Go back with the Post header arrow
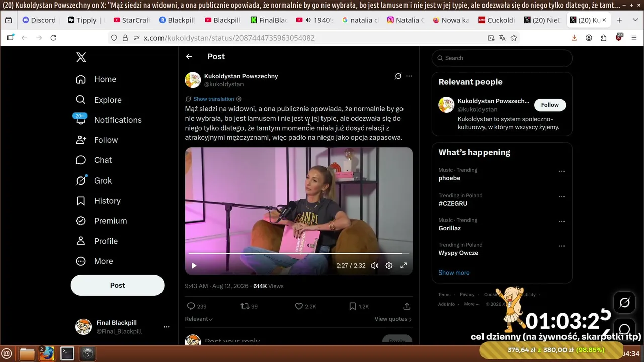 click(x=189, y=57)
